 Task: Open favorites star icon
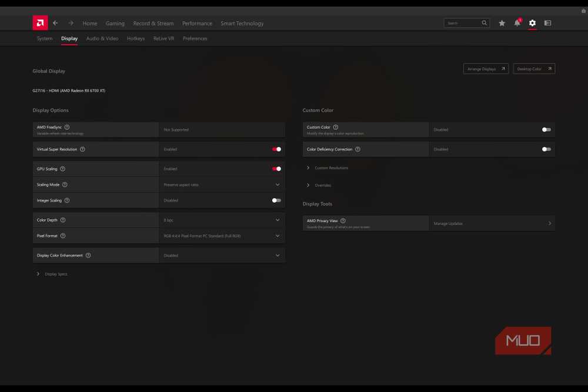click(x=502, y=24)
